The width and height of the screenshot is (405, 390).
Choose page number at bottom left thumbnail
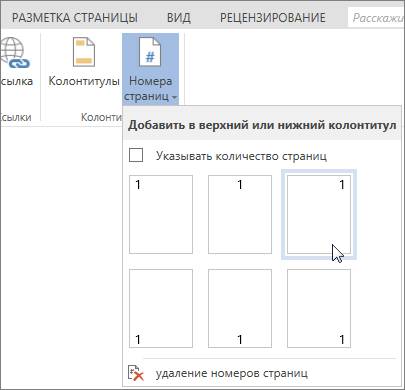[x=161, y=308]
